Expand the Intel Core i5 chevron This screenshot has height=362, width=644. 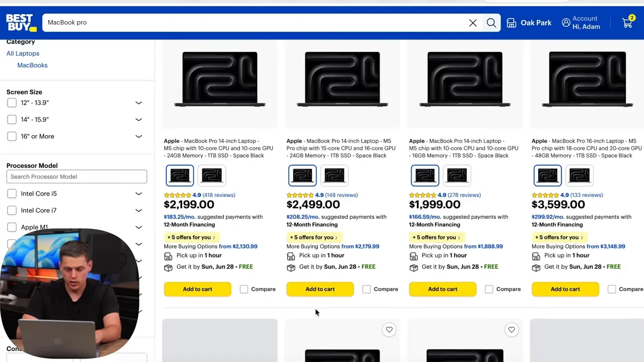click(139, 194)
